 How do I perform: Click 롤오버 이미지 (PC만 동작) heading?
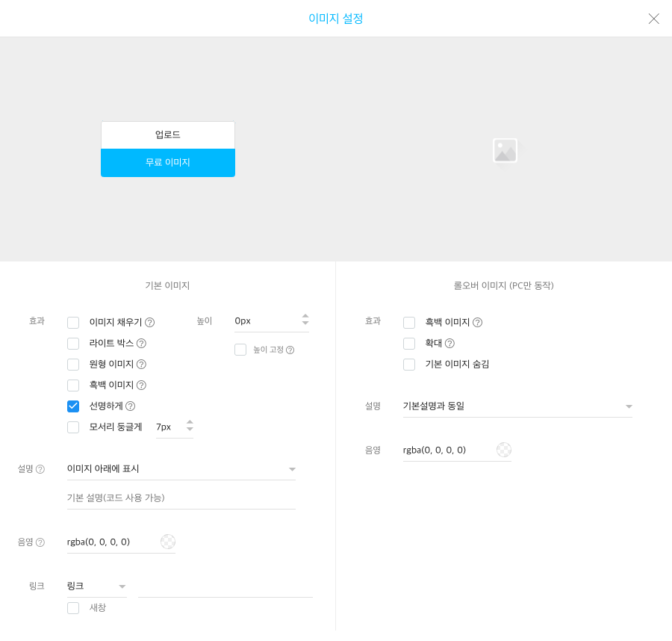tap(503, 285)
